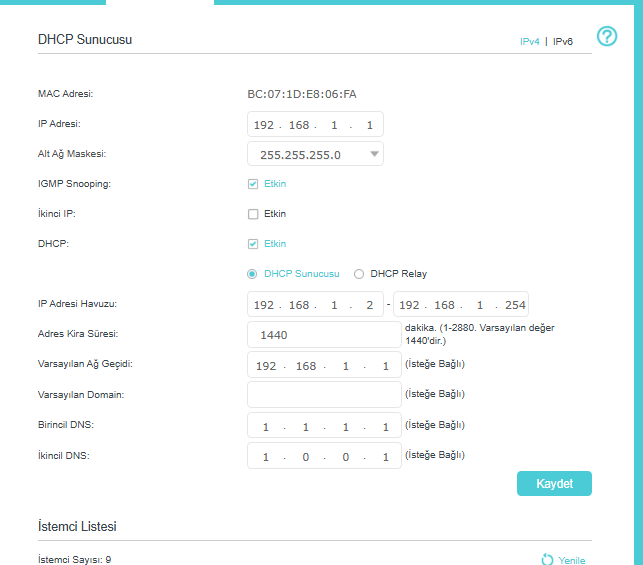Click the Adres Kira Süresi field

tap(324, 335)
